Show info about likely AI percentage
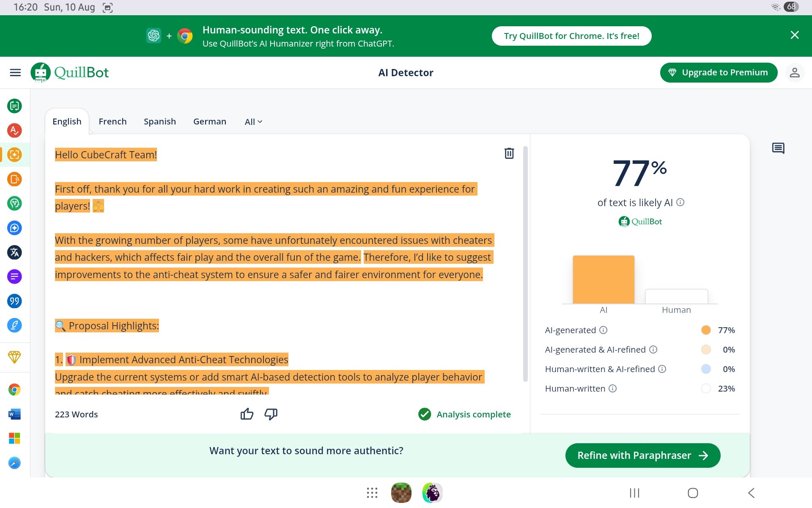 coord(680,202)
